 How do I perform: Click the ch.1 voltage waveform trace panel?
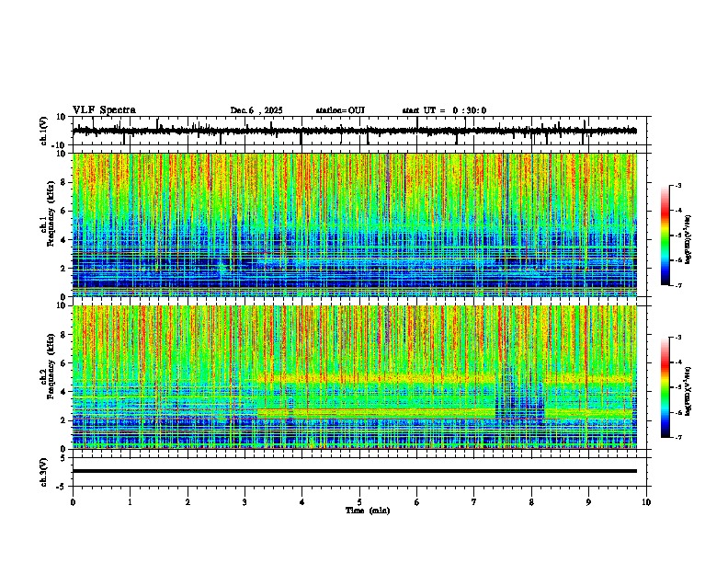[359, 131]
